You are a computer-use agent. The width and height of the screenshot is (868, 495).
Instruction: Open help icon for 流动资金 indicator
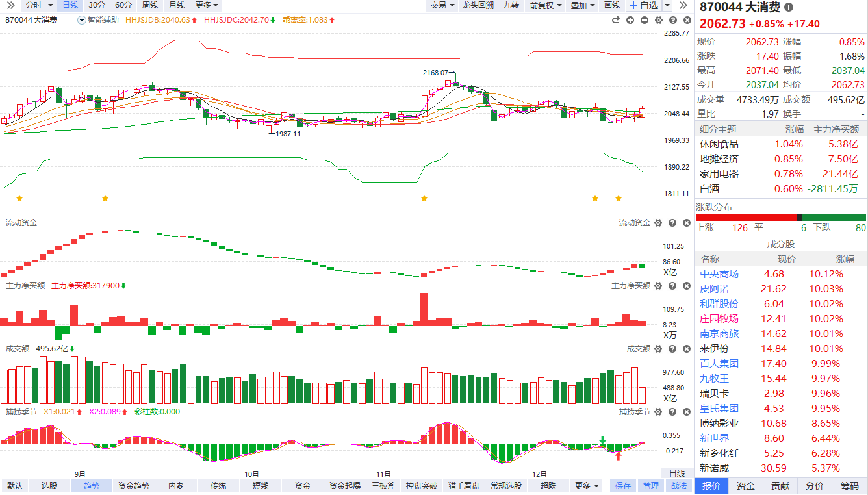coord(672,223)
